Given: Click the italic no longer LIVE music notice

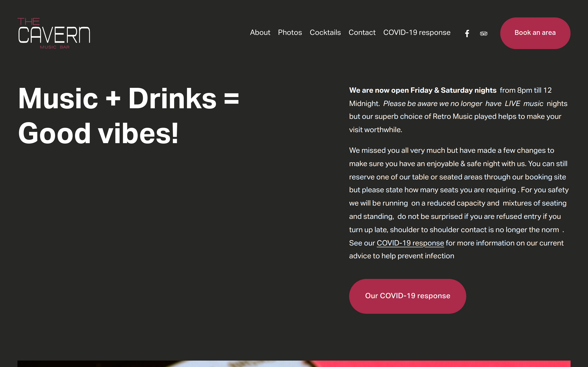Looking at the screenshot, I should (463, 104).
